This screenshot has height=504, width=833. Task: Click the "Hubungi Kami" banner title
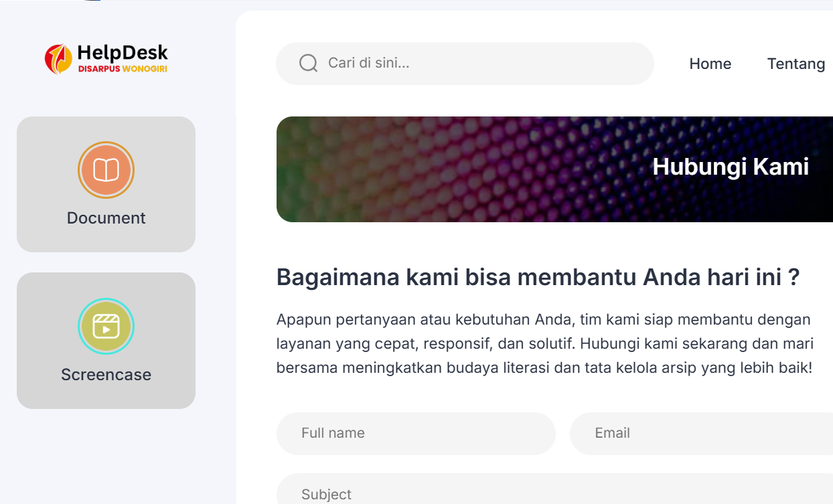coord(731,167)
